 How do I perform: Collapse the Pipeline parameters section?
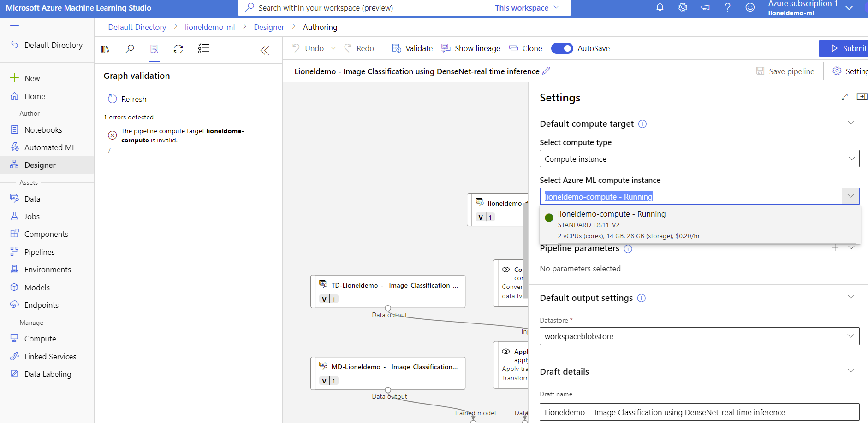pos(851,247)
